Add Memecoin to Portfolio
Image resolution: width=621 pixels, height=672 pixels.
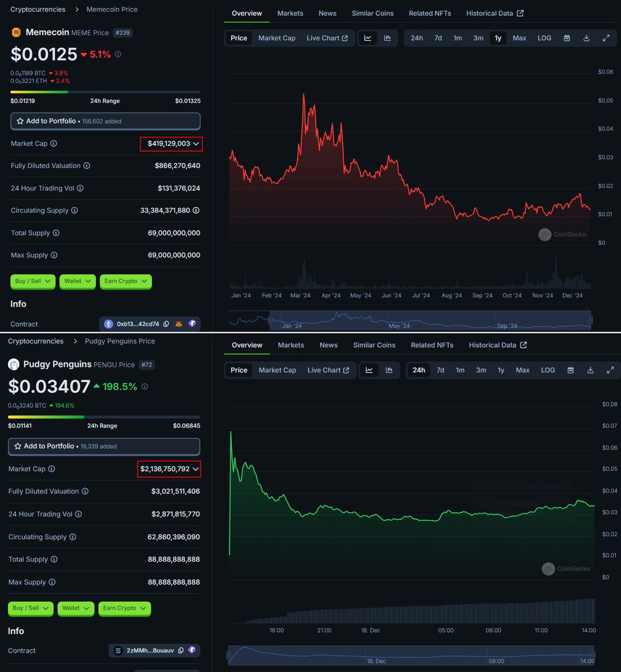[x=105, y=121]
